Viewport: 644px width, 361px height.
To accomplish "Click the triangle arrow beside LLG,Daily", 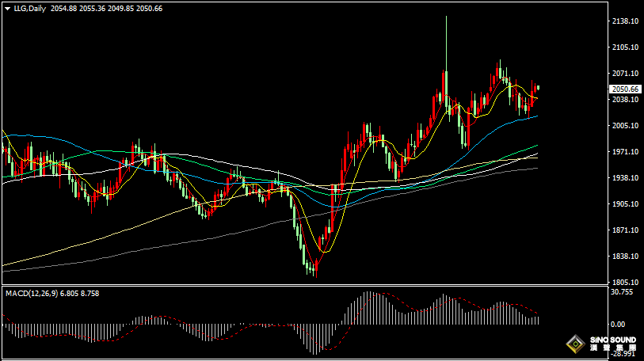I will [x=6, y=9].
